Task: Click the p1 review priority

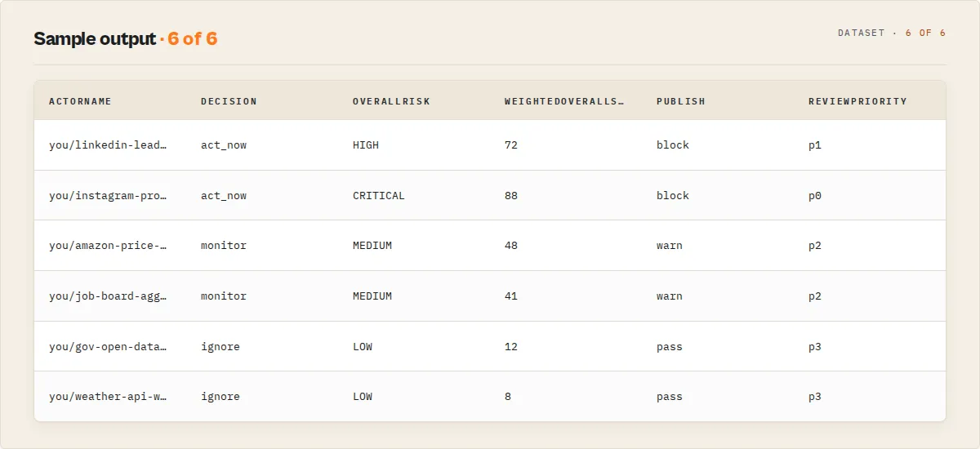Action: (x=815, y=145)
